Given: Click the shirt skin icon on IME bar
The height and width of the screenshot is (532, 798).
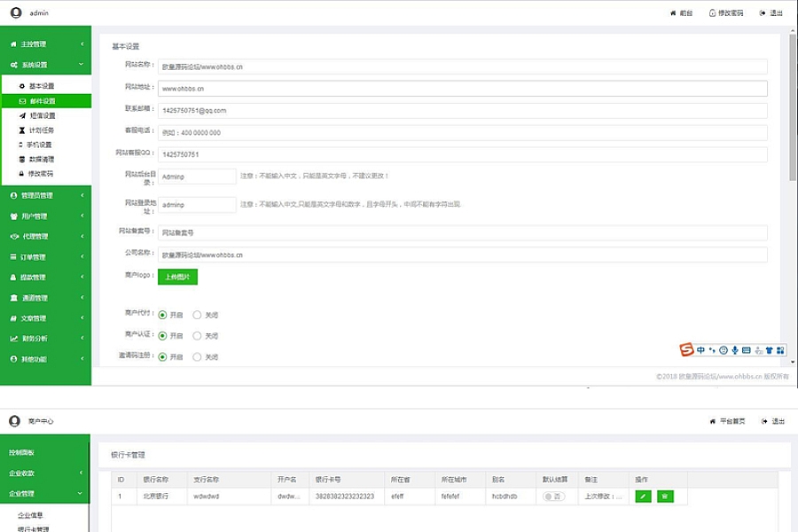Looking at the screenshot, I should (769, 350).
